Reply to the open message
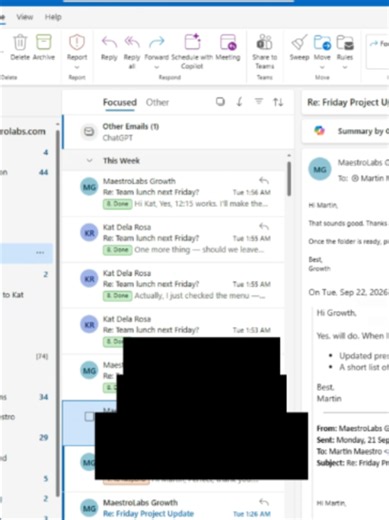 point(109,42)
